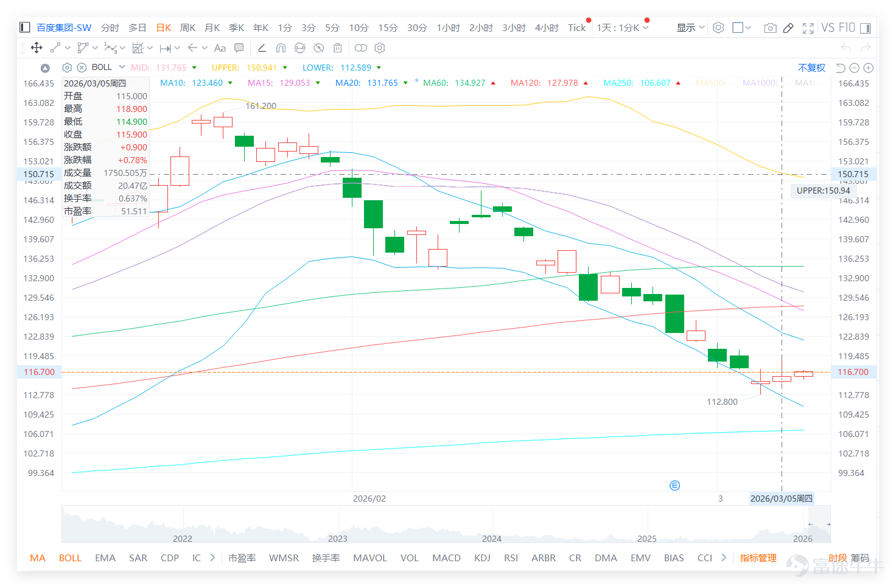Select the line segment drawing tool
The image size is (896, 588).
(x=55, y=48)
